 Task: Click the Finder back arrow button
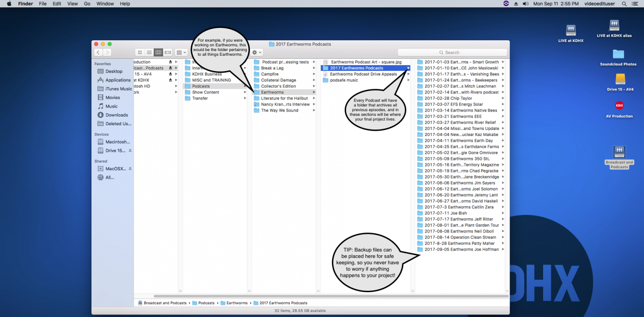coord(98,52)
